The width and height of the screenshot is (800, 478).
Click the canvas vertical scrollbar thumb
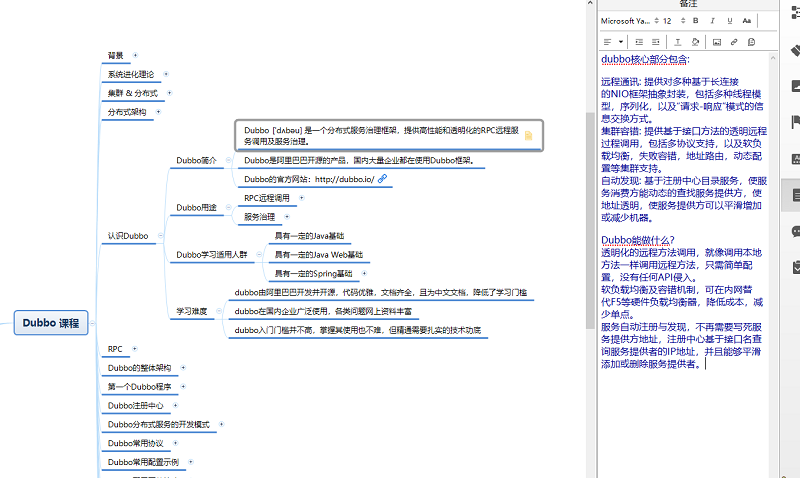(590, 219)
